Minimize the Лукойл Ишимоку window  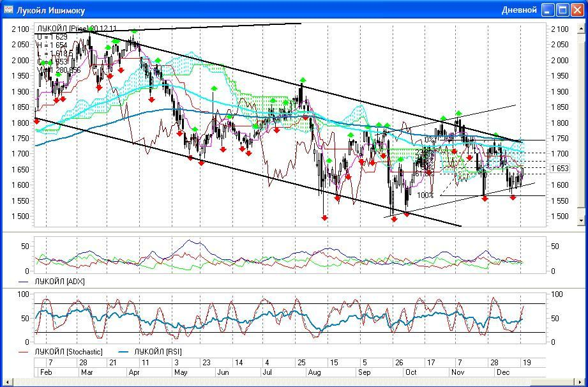click(x=548, y=10)
